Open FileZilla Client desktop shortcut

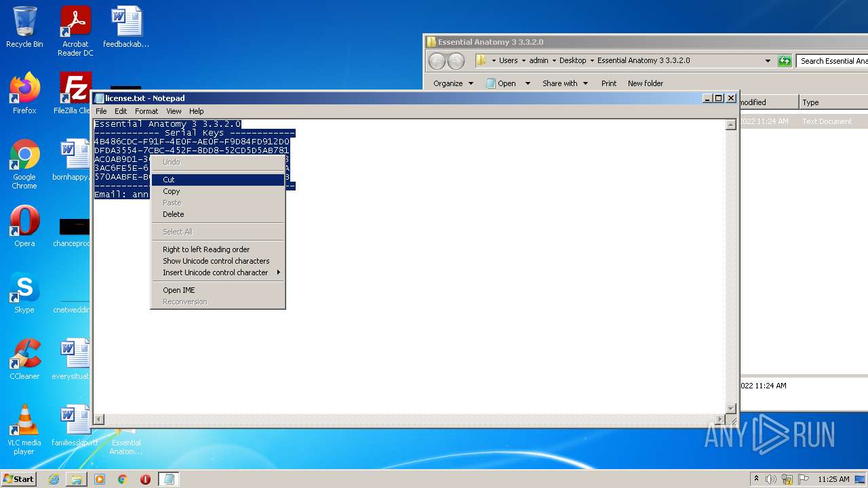[73, 94]
